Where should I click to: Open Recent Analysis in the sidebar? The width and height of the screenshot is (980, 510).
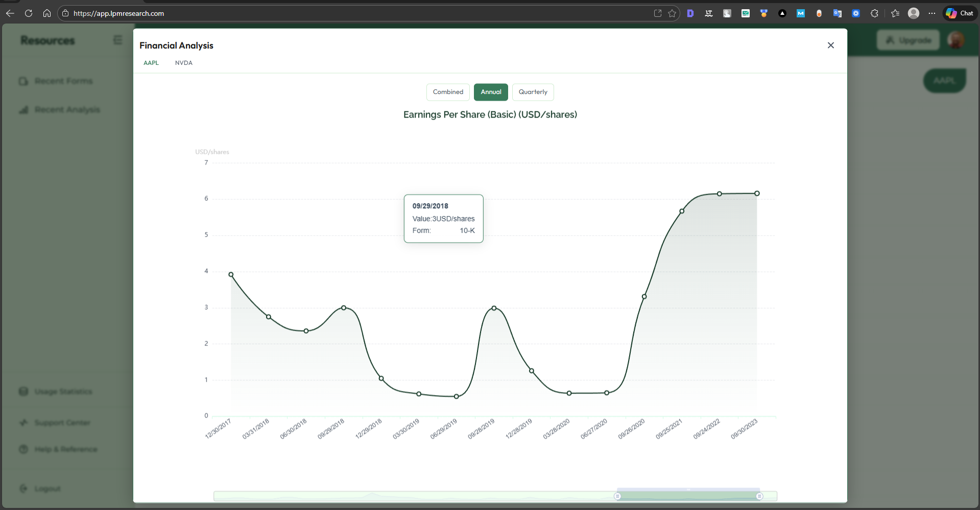coord(66,109)
